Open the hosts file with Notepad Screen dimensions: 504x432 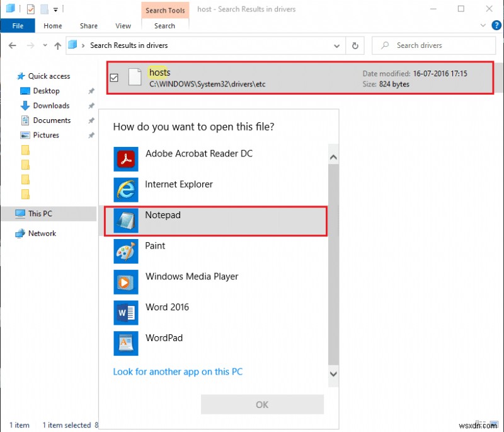coord(163,215)
